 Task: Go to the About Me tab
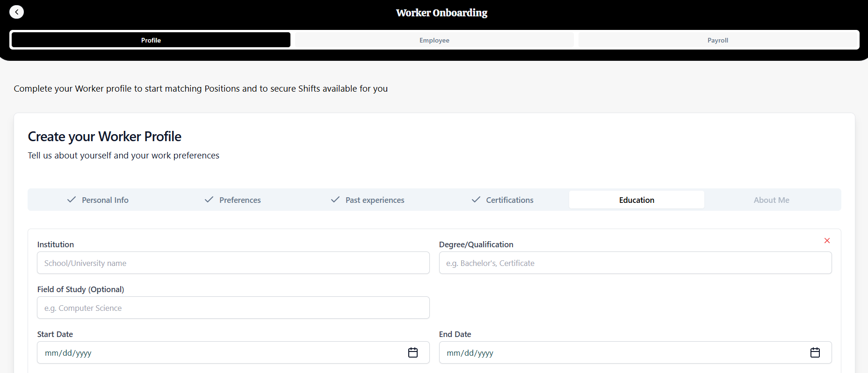point(772,200)
